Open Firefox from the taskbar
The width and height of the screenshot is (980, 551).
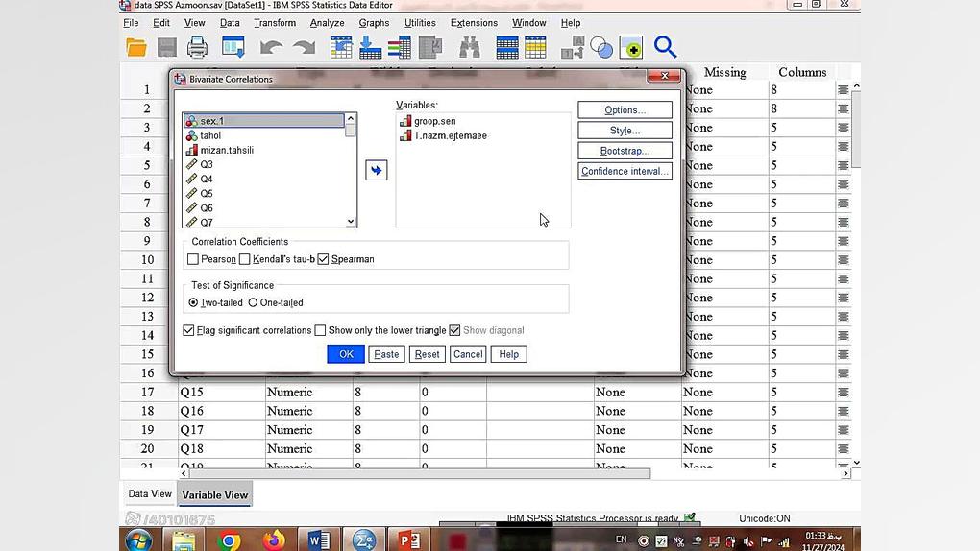coord(273,540)
